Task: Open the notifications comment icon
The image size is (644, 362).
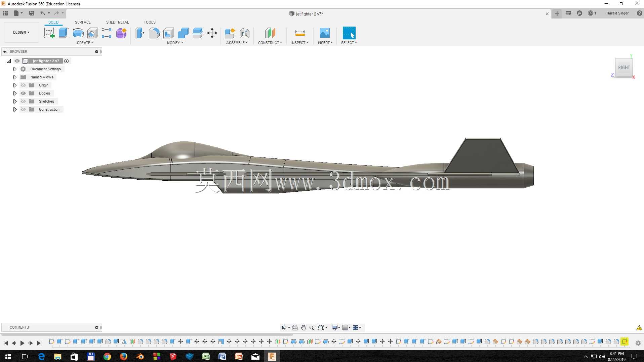Action: 568,13
